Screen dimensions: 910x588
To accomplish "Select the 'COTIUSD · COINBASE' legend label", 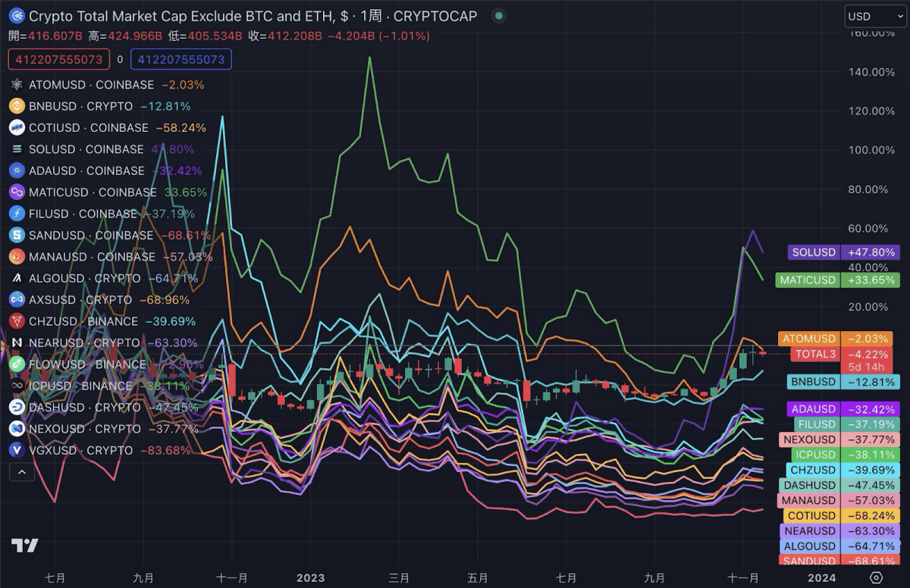I will click(89, 127).
